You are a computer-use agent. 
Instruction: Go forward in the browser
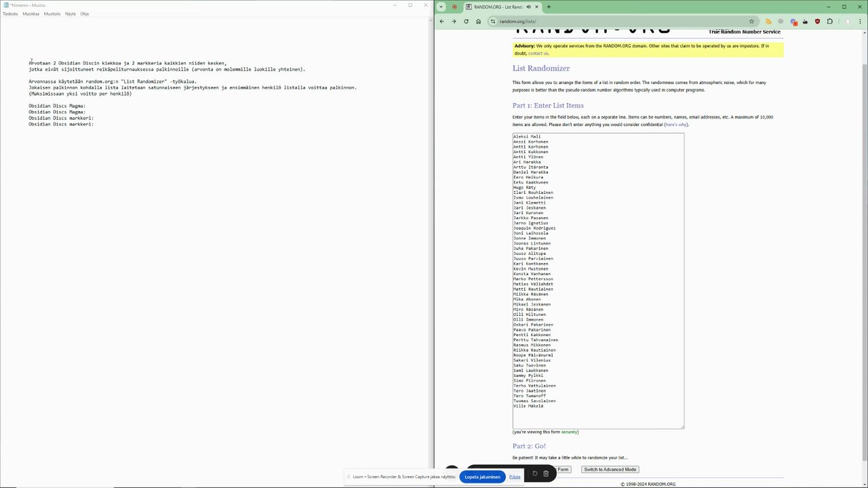click(454, 21)
